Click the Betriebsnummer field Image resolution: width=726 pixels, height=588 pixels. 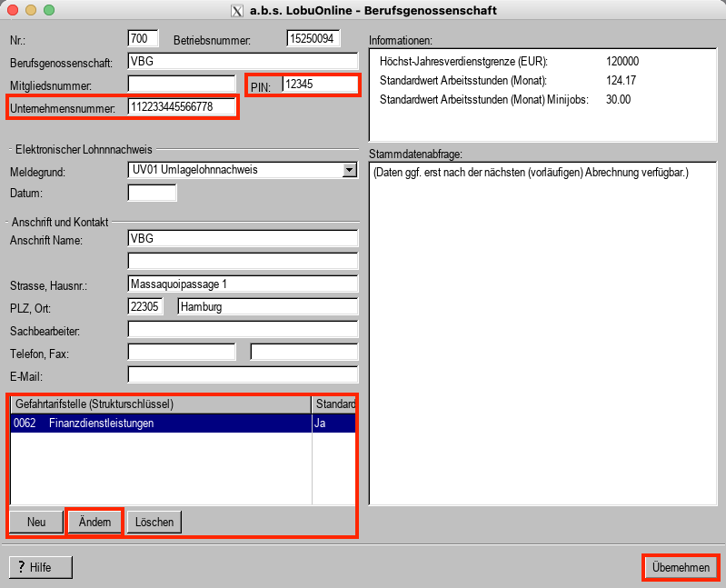pyautogui.click(x=313, y=39)
